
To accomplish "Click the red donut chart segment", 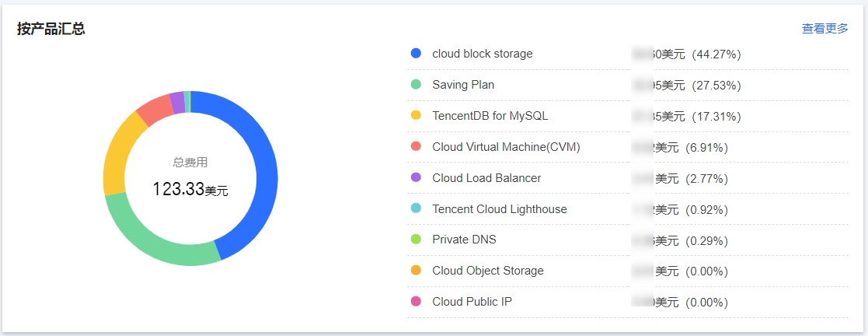I will (x=154, y=107).
